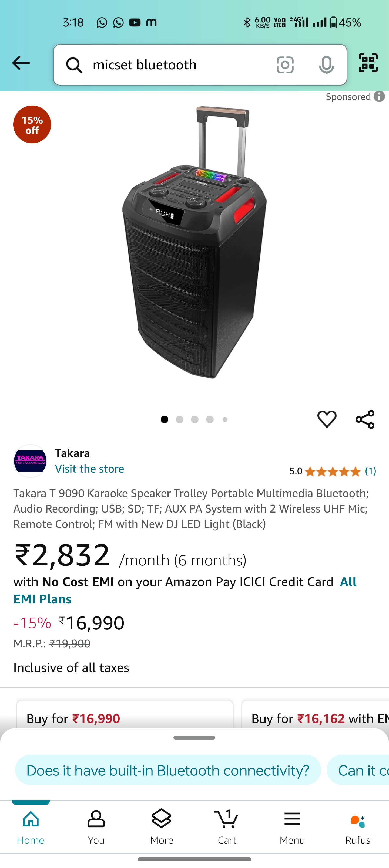Add product to wishlist with heart icon
Screen dimensions: 389x868
click(x=327, y=419)
